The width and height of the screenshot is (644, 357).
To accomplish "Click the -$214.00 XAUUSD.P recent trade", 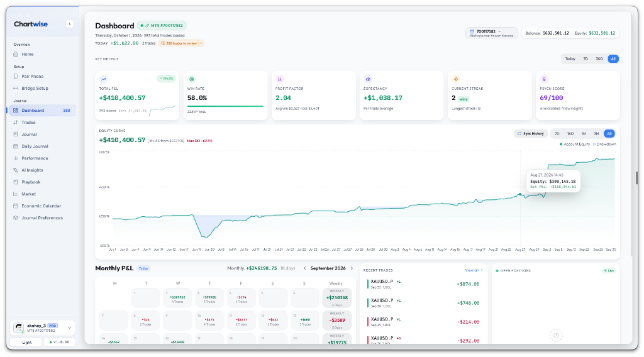I will coord(423,322).
